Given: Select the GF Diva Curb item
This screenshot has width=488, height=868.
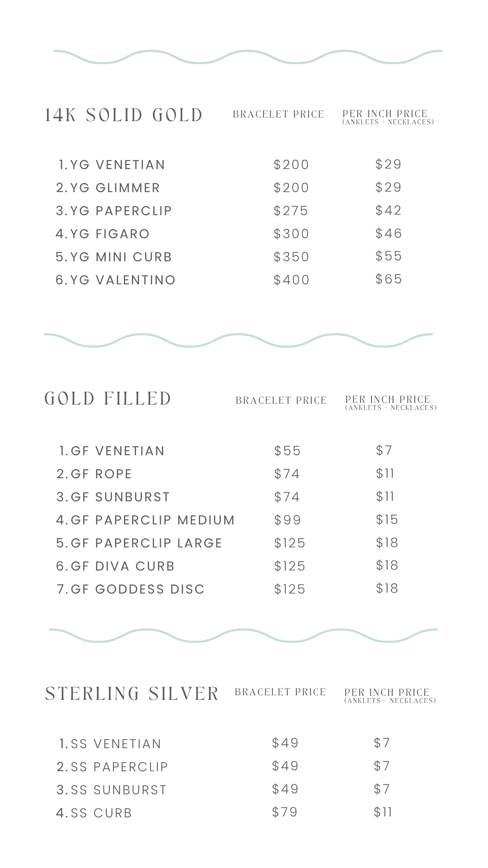Looking at the screenshot, I should point(115,566).
